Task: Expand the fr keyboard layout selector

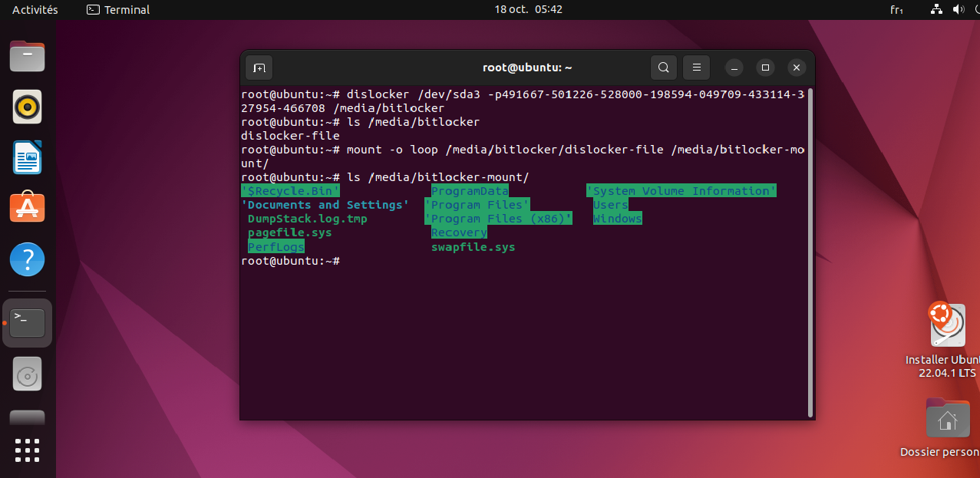Action: pos(896,9)
